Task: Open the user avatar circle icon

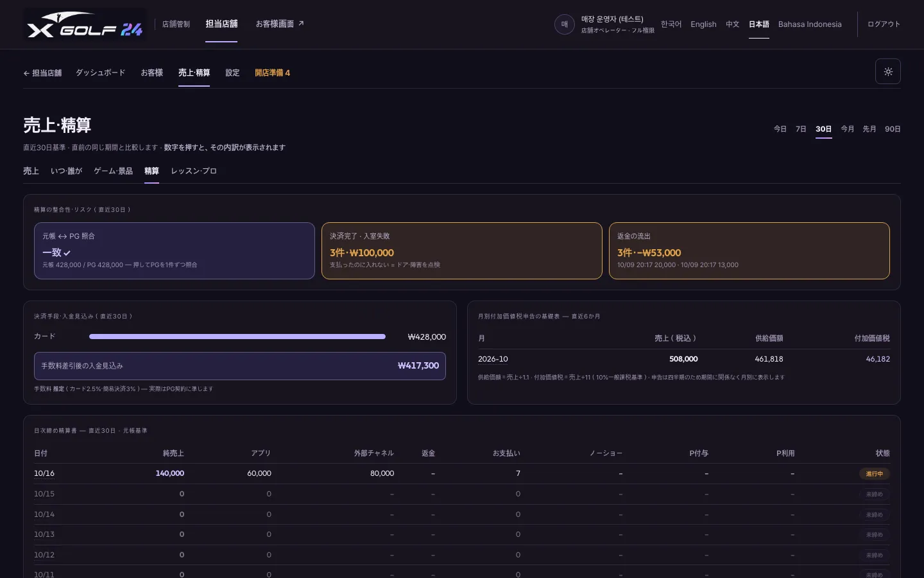Action: 565,24
